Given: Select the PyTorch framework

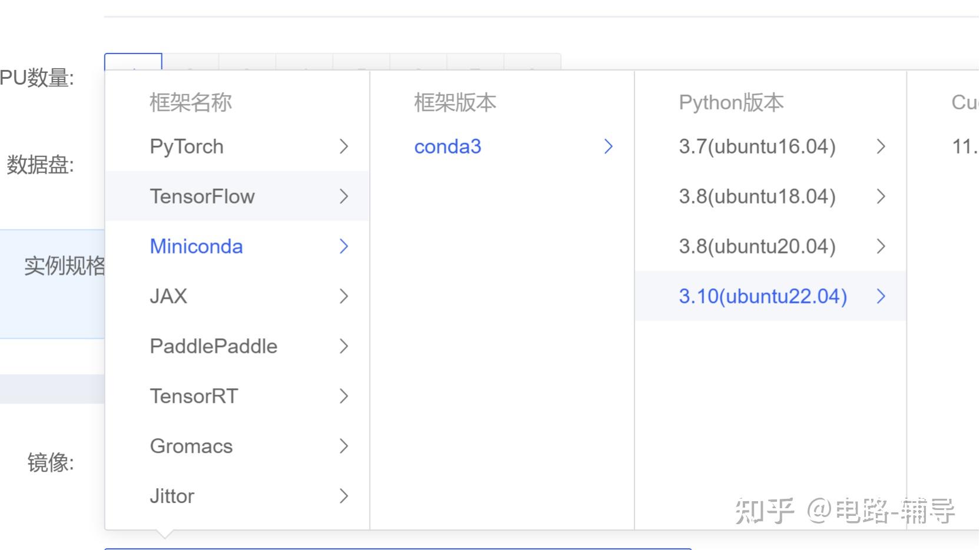Looking at the screenshot, I should coord(187,146).
